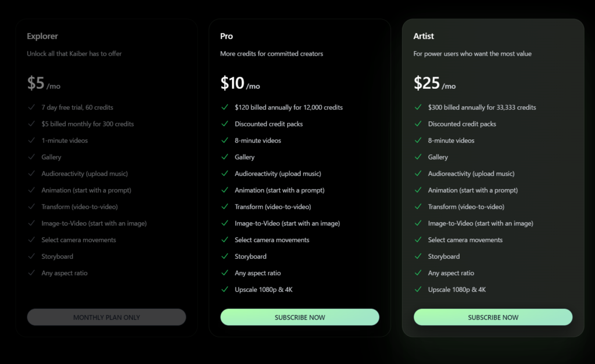This screenshot has width=595, height=364.
Task: Click the Monthly Plan Only button
Action: click(106, 317)
